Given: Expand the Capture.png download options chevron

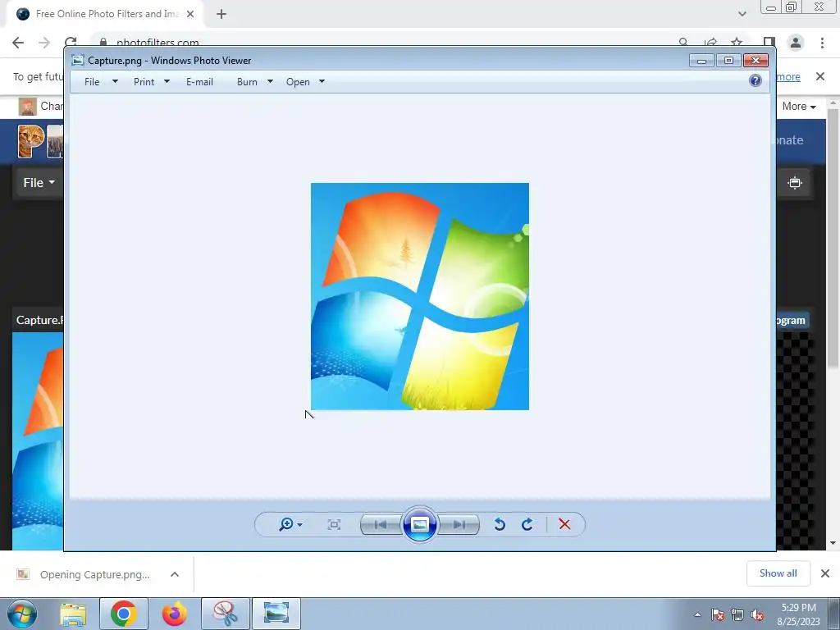Looking at the screenshot, I should (175, 574).
